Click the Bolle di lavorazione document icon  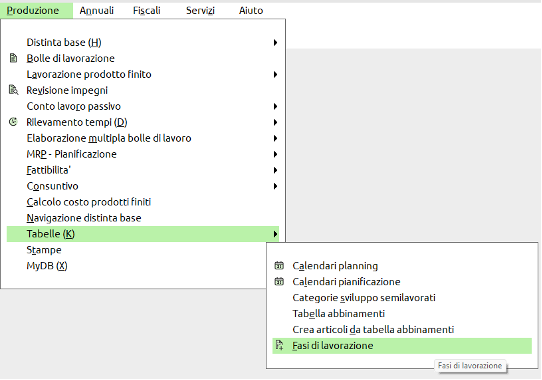pos(13,58)
